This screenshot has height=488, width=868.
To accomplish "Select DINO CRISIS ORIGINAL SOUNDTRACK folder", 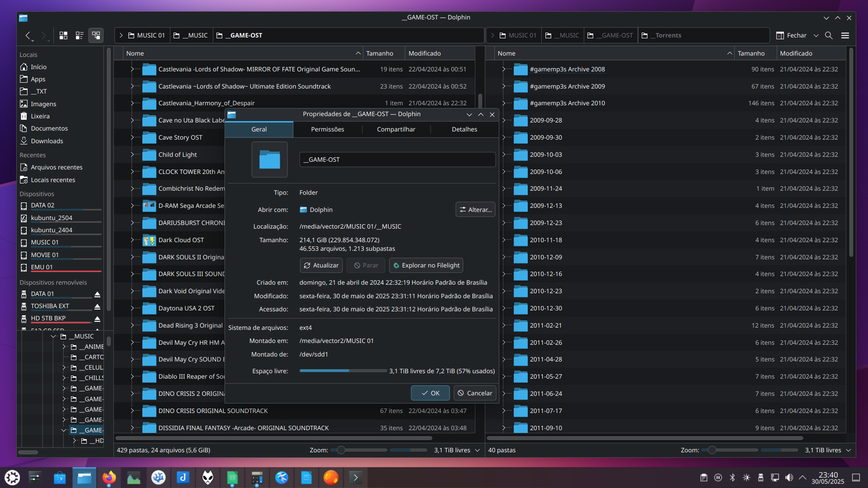I will 213,411.
